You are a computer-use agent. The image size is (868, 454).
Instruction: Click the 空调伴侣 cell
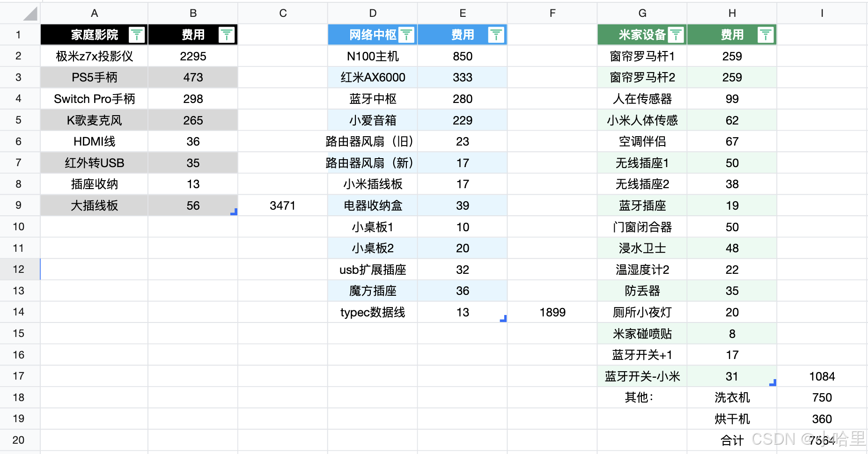[x=642, y=141]
